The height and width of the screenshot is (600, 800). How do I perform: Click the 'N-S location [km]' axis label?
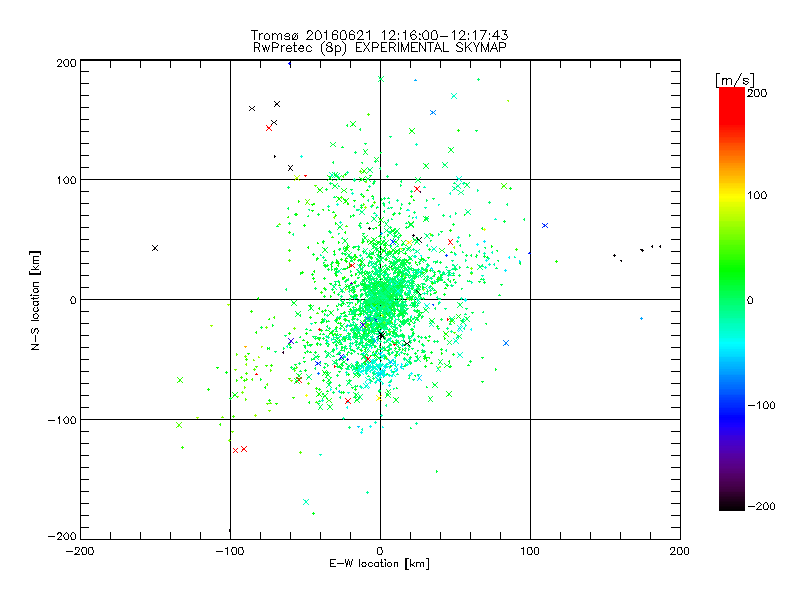35,300
